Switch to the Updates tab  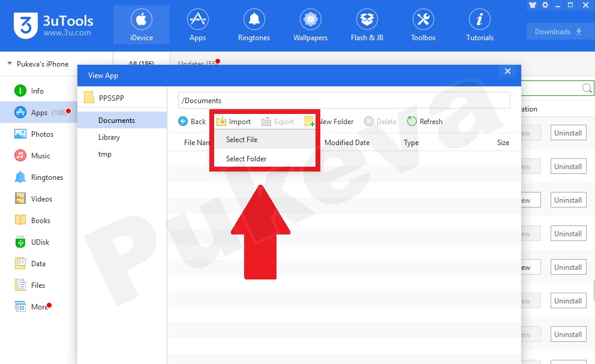pyautogui.click(x=197, y=63)
